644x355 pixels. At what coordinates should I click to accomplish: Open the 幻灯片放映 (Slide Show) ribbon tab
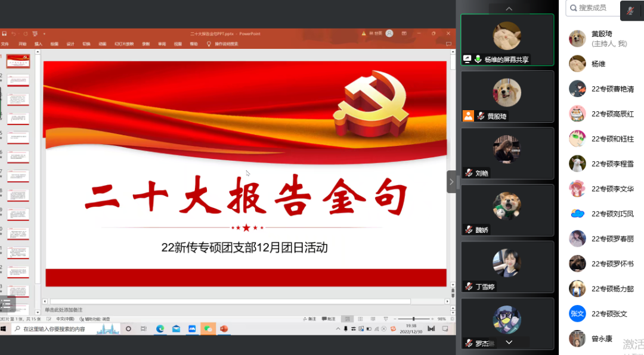(x=124, y=44)
